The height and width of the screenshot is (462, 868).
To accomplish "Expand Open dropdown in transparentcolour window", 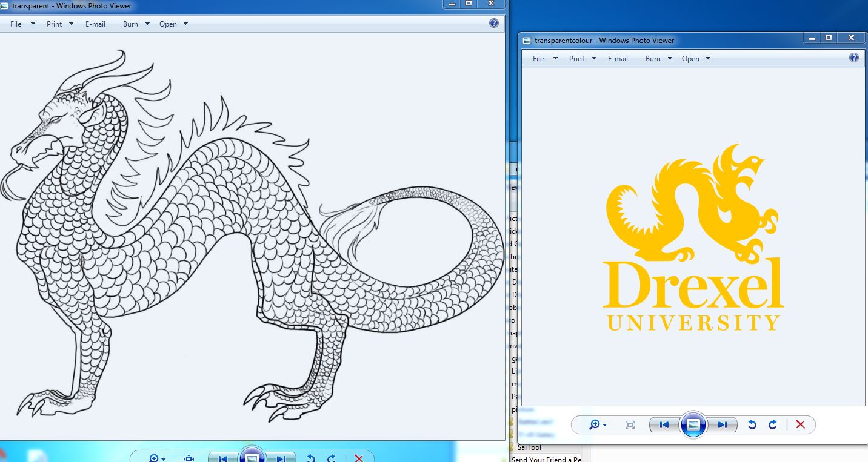I will (696, 59).
